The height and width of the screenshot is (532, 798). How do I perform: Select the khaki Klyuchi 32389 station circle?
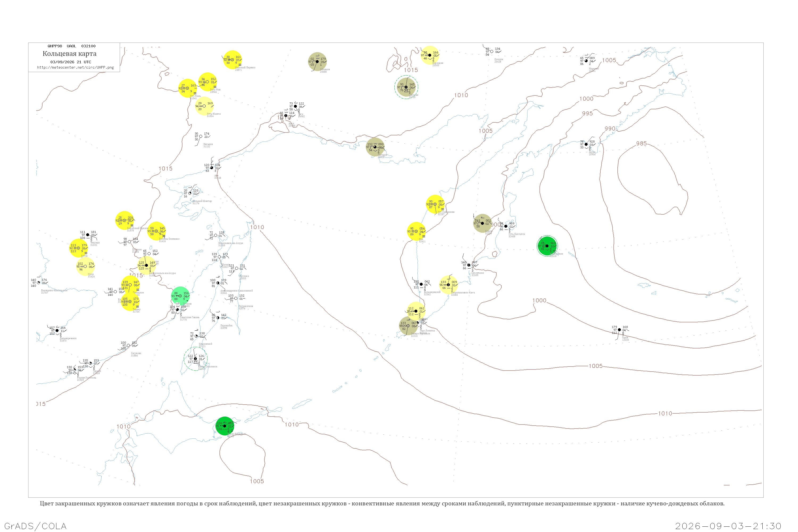click(x=483, y=223)
